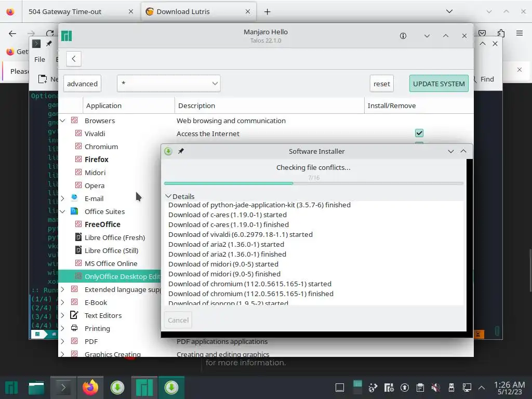
Task: Click the updates tray icon
Action: tap(404, 388)
